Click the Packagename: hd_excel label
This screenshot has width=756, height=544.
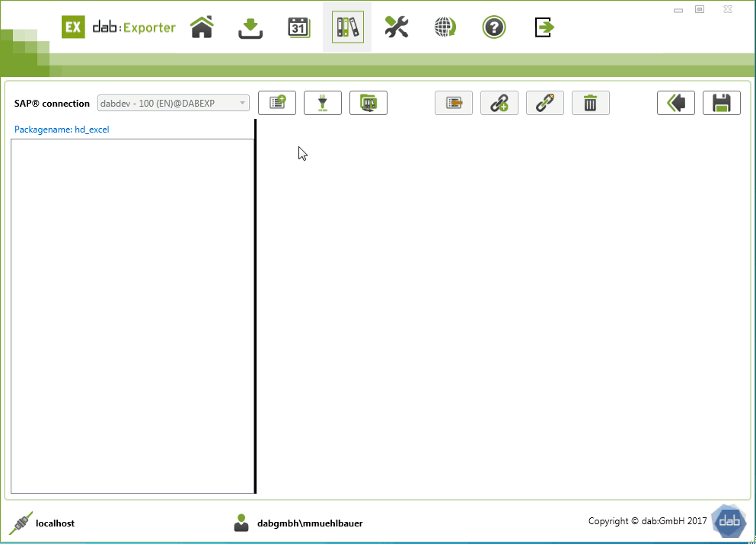click(x=62, y=130)
